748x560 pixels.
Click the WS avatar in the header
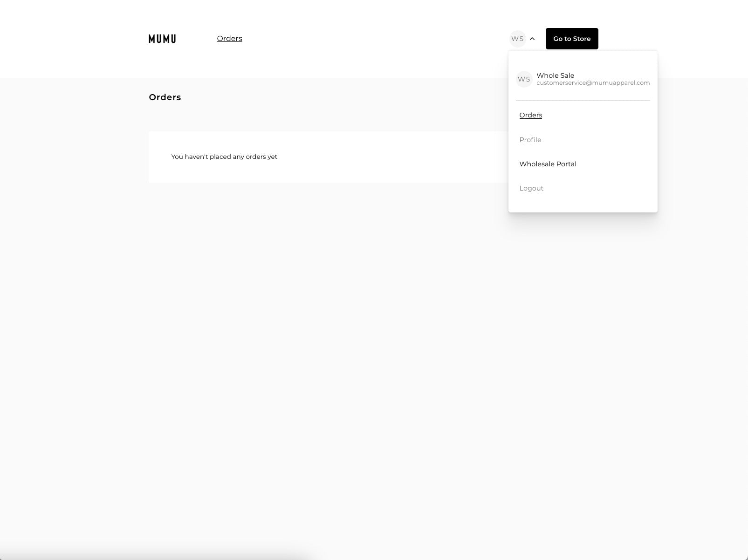pyautogui.click(x=517, y=39)
